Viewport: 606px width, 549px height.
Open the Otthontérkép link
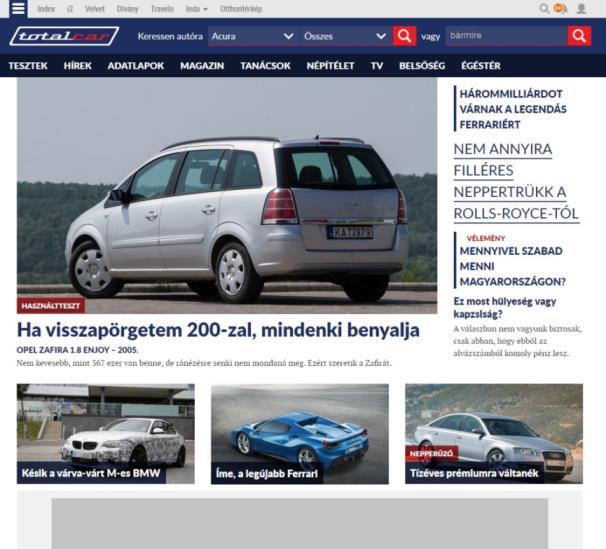tap(241, 9)
